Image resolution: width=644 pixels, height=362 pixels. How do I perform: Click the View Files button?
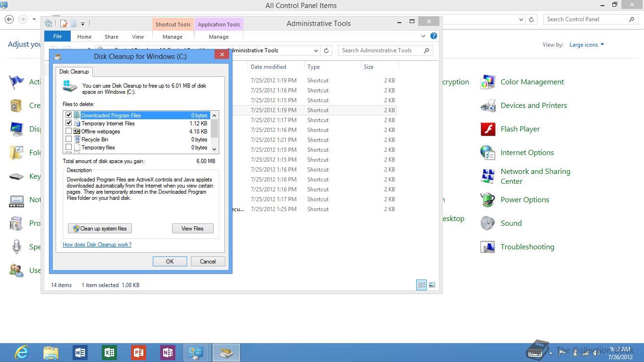click(193, 229)
